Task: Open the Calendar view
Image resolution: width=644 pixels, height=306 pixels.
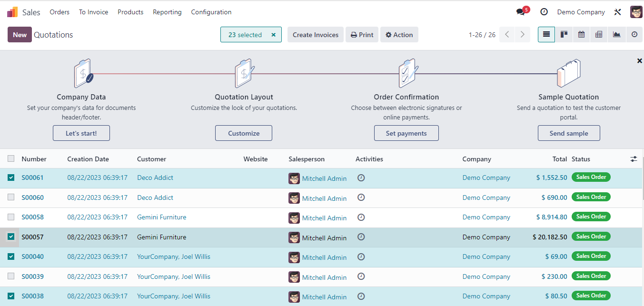Action: coord(581,35)
